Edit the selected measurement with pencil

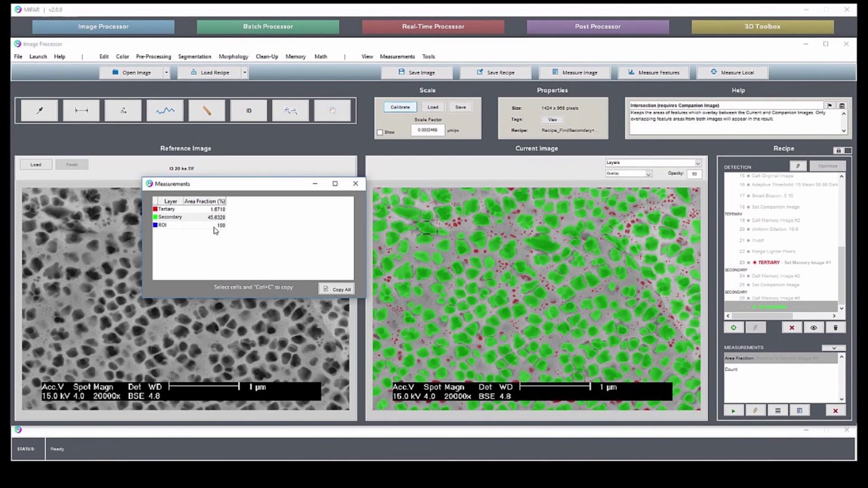(x=755, y=411)
